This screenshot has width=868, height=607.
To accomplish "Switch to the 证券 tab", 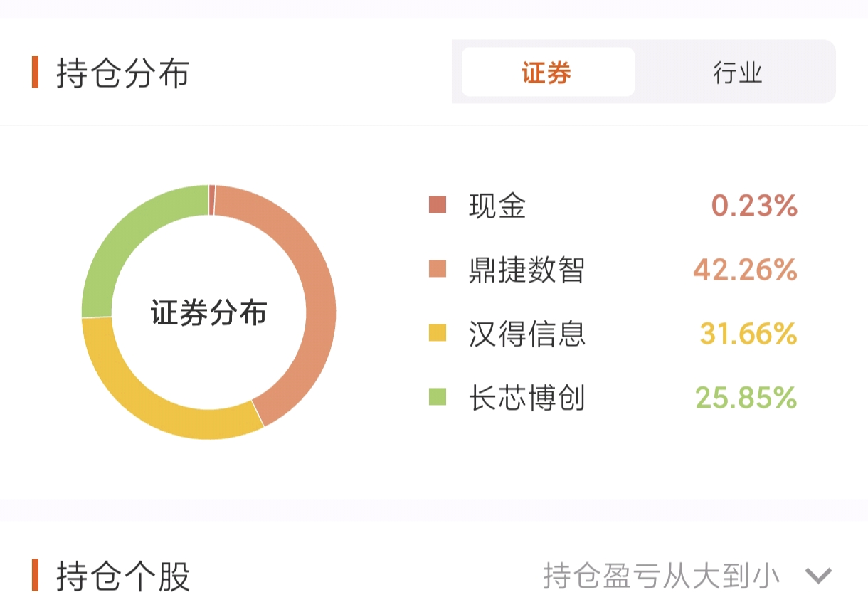I will (547, 73).
